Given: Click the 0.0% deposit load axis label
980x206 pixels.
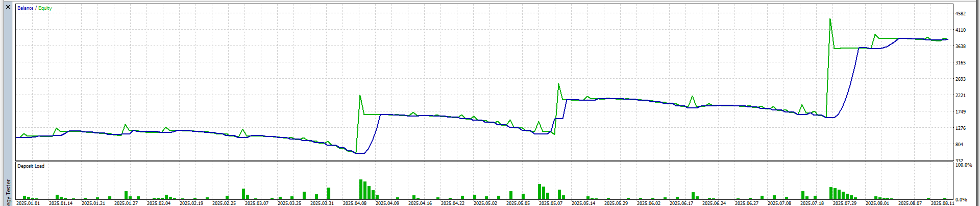Looking at the screenshot, I should (x=961, y=200).
